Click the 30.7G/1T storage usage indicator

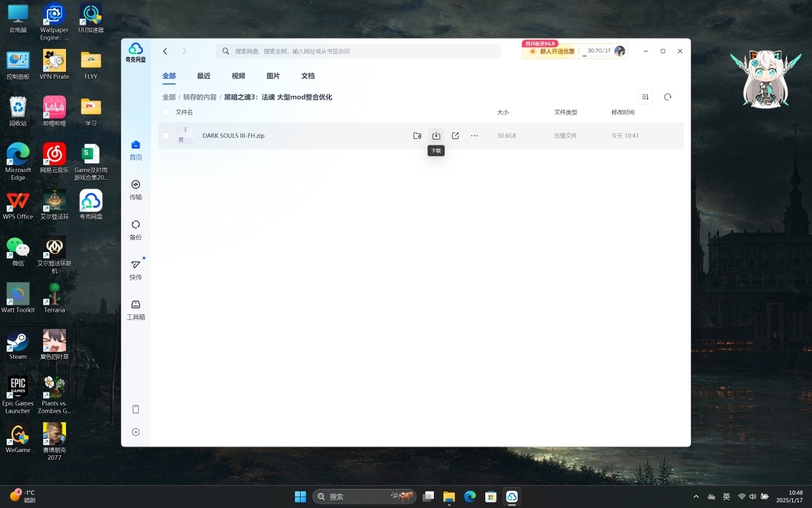pos(599,51)
